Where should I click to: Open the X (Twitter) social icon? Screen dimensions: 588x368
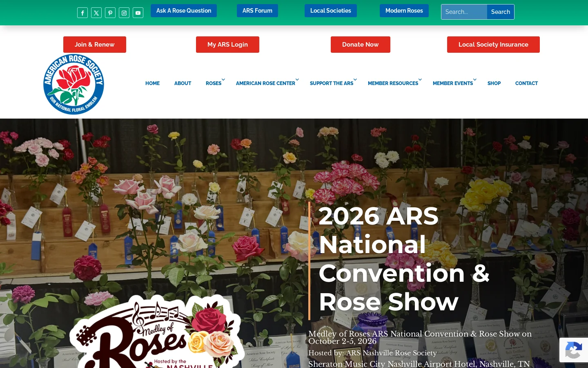click(96, 13)
